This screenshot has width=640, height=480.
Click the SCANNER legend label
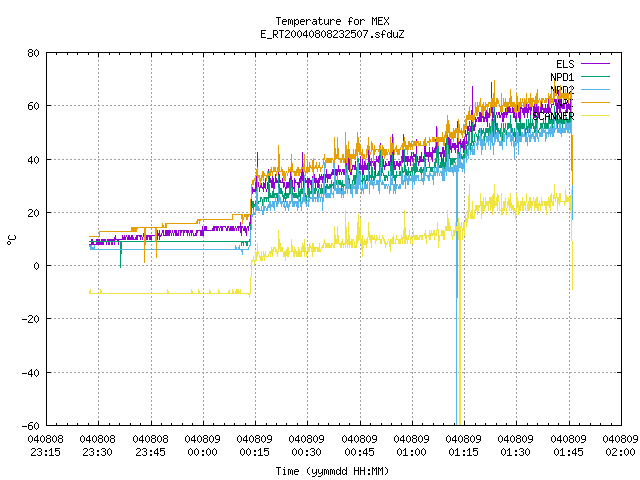click(553, 116)
